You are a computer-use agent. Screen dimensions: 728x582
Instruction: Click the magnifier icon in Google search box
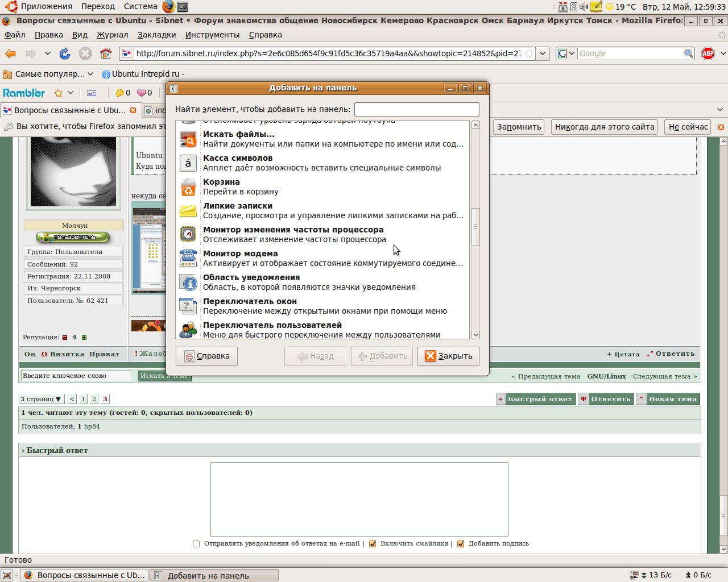(689, 53)
